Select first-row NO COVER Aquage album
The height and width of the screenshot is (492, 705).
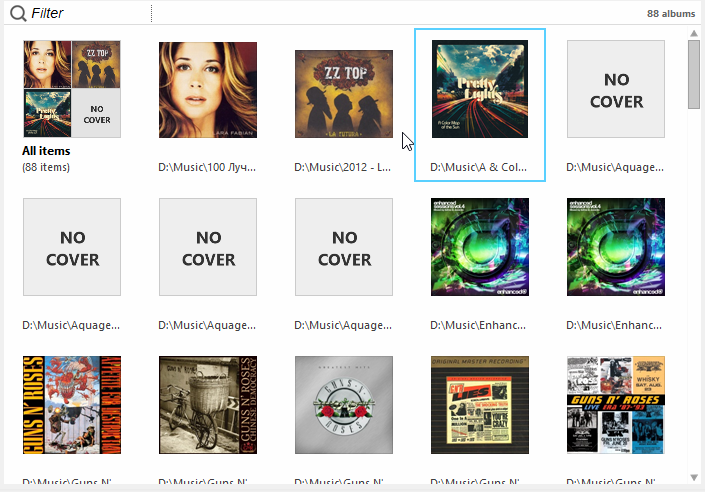click(x=616, y=89)
